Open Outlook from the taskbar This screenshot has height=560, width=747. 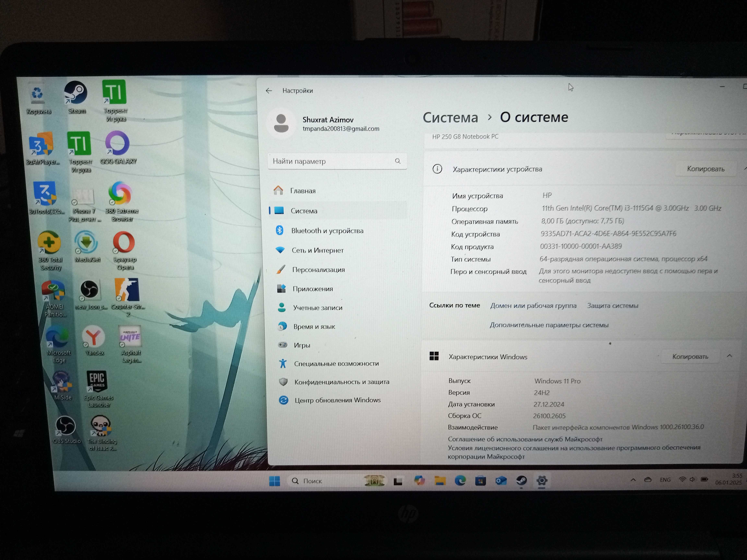tap(501, 481)
